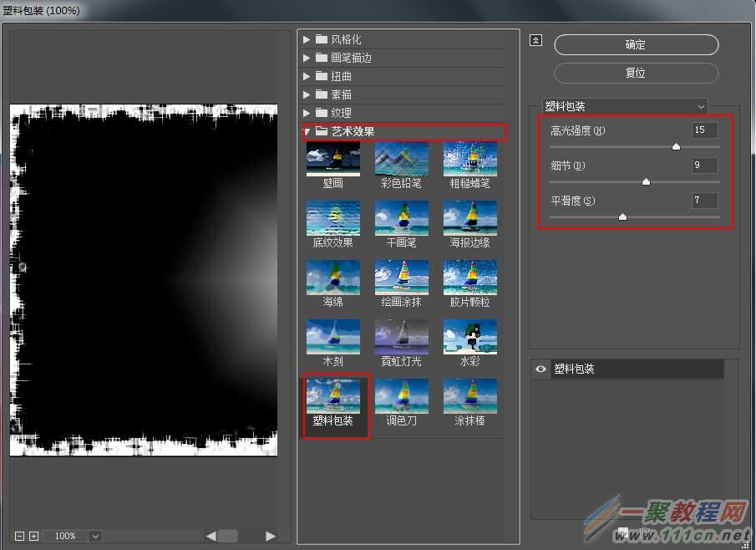
Task: Select the 彩色铅笔 filter thumbnail
Action: [402, 160]
